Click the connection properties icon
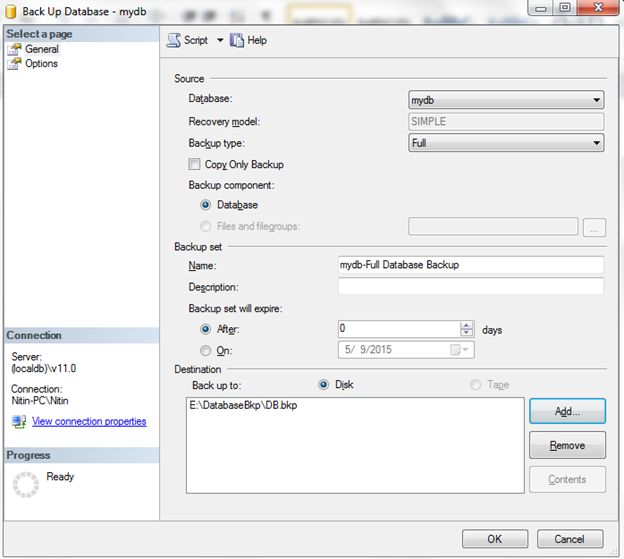The height and width of the screenshot is (559, 624). point(19,421)
